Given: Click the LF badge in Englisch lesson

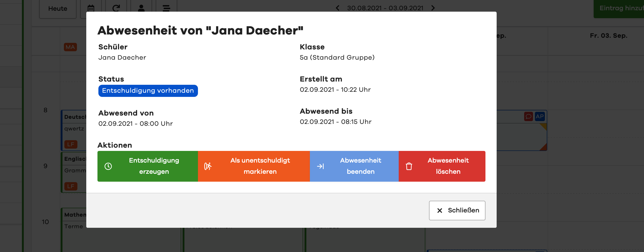Looking at the screenshot, I should (x=71, y=186).
